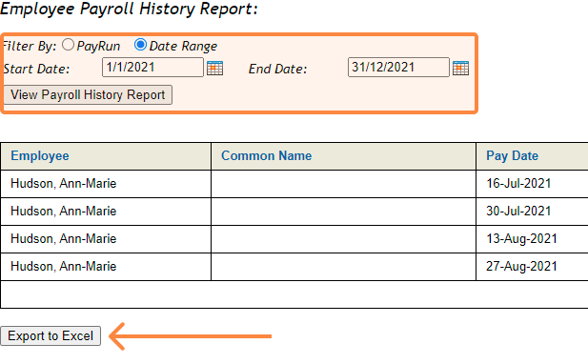Image resolution: width=588 pixels, height=364 pixels.
Task: Sort by the Pay Date column header
Action: point(513,156)
